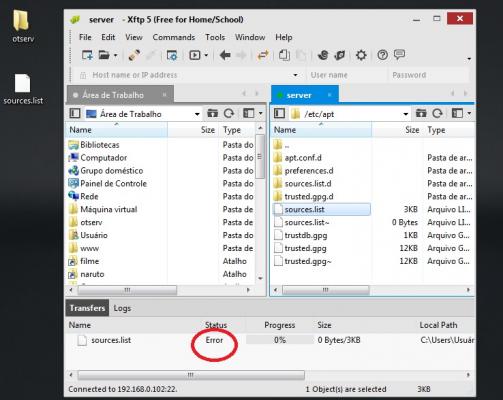Click the User name field
This screenshot has width=503, height=400.
pyautogui.click(x=347, y=75)
